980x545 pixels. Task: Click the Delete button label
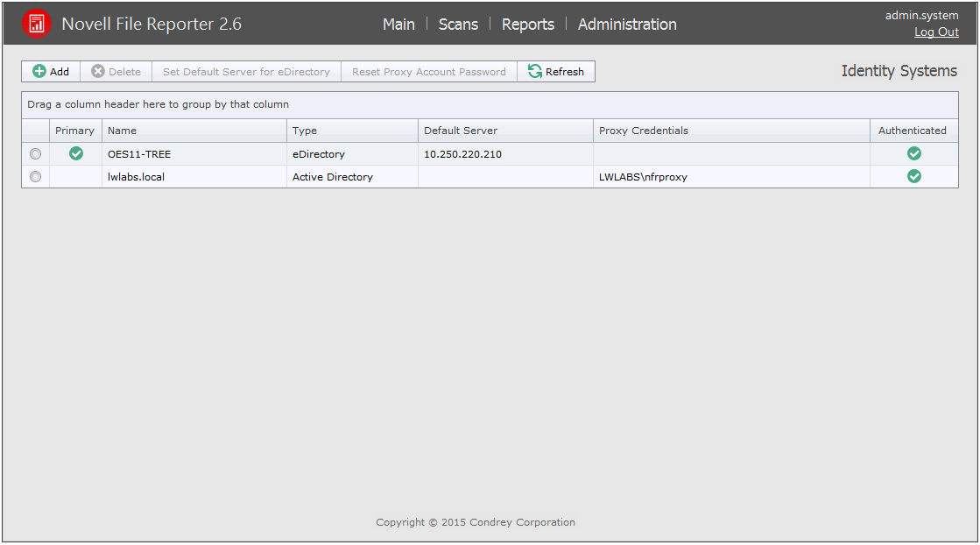tap(125, 72)
